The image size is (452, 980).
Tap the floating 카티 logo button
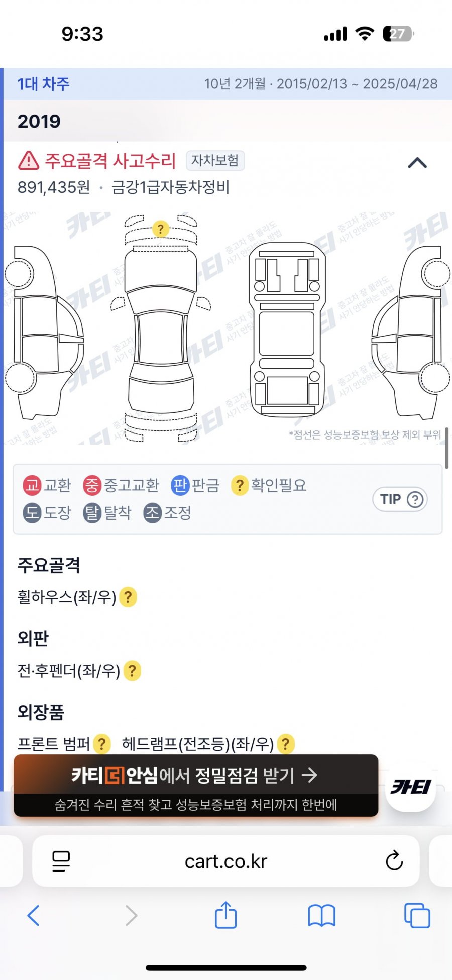tap(411, 787)
